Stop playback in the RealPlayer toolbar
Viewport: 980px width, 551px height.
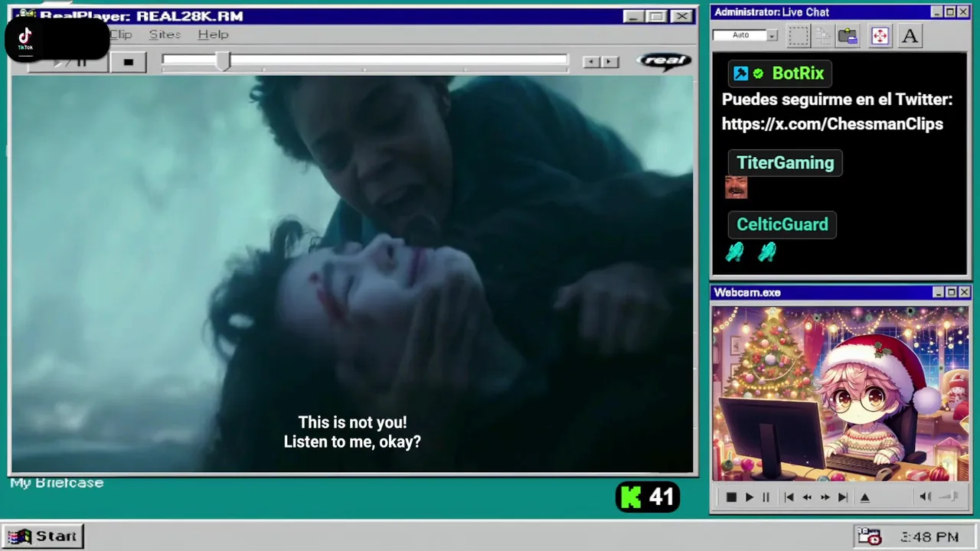(x=128, y=62)
